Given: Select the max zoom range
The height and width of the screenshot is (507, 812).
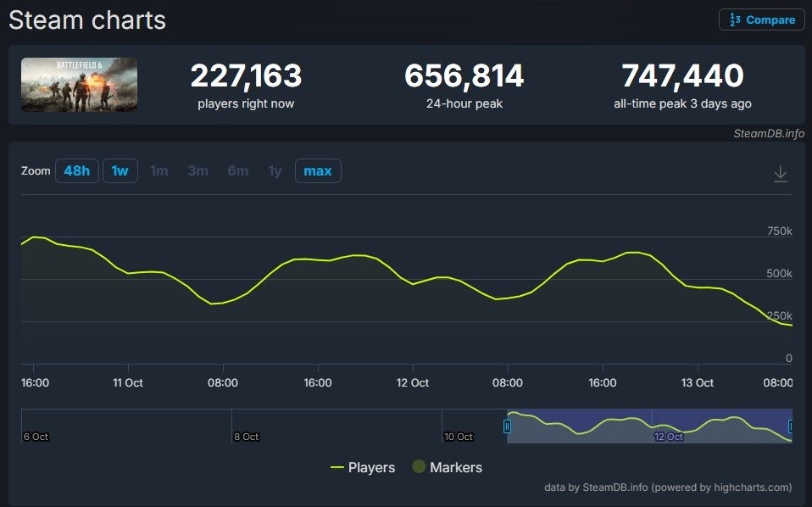Looking at the screenshot, I should point(317,170).
